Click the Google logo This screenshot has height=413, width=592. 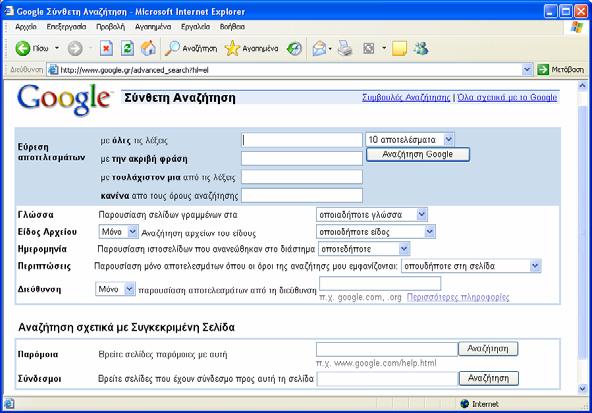pyautogui.click(x=64, y=99)
